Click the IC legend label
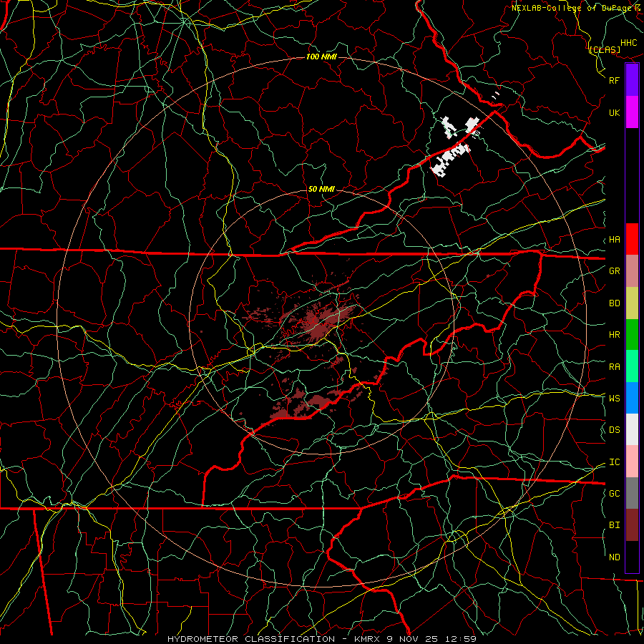This screenshot has width=644, height=644. [x=615, y=462]
